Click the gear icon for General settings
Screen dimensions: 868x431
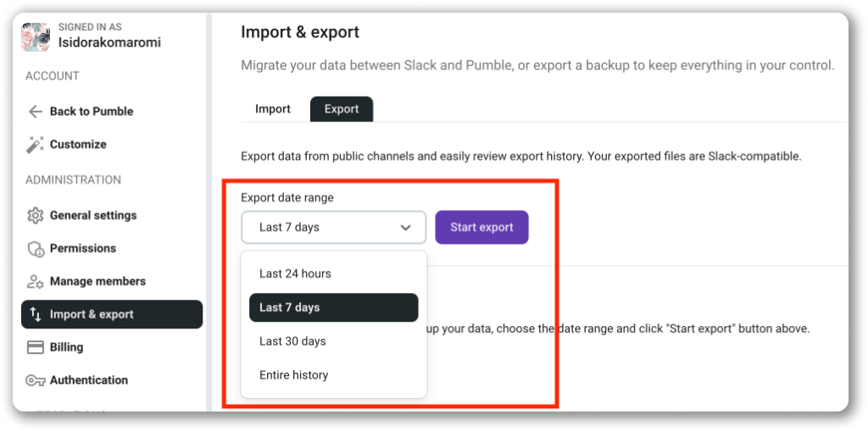(x=36, y=215)
